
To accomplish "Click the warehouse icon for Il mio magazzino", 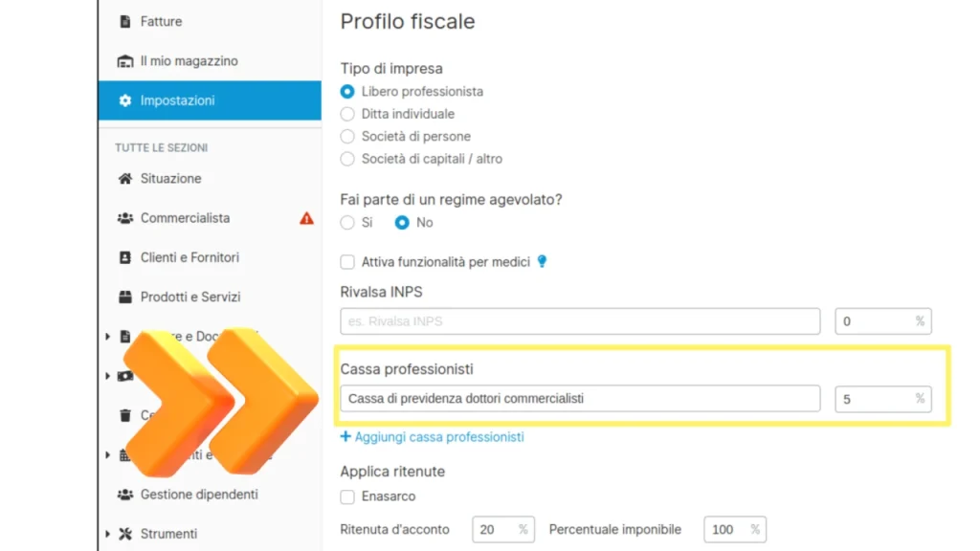I will 125,61.
